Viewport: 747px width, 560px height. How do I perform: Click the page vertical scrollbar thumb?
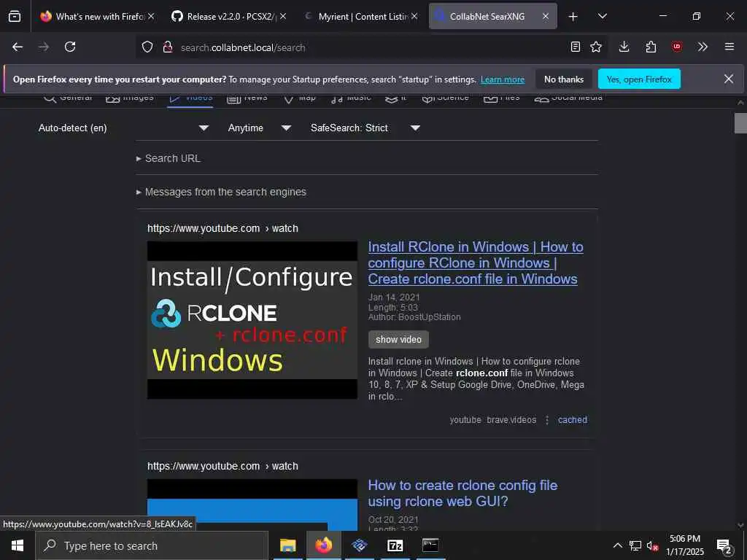click(740, 123)
